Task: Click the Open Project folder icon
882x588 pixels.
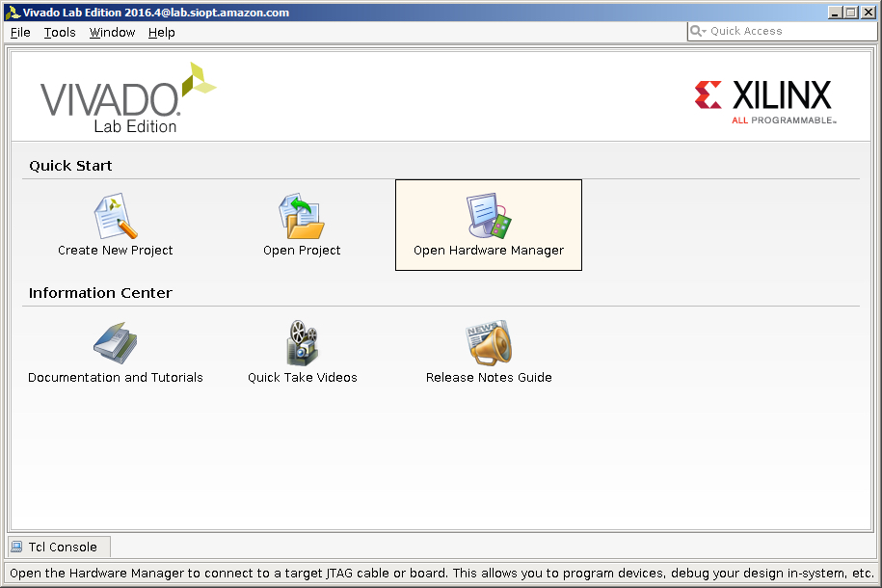Action: [x=302, y=216]
